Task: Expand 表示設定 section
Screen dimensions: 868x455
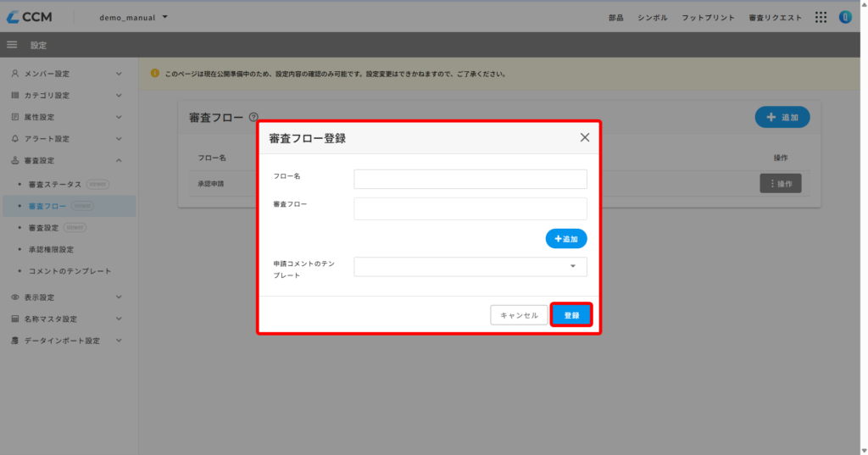Action: [x=119, y=297]
